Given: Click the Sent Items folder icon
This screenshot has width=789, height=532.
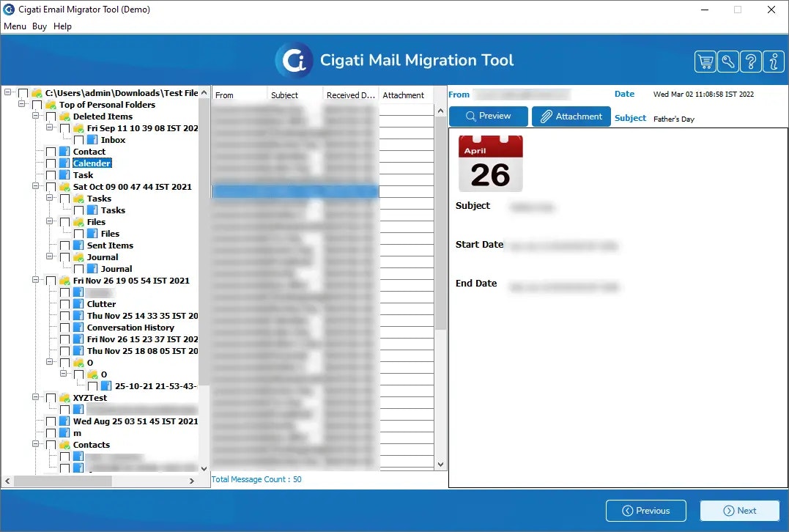Looking at the screenshot, I should [78, 245].
